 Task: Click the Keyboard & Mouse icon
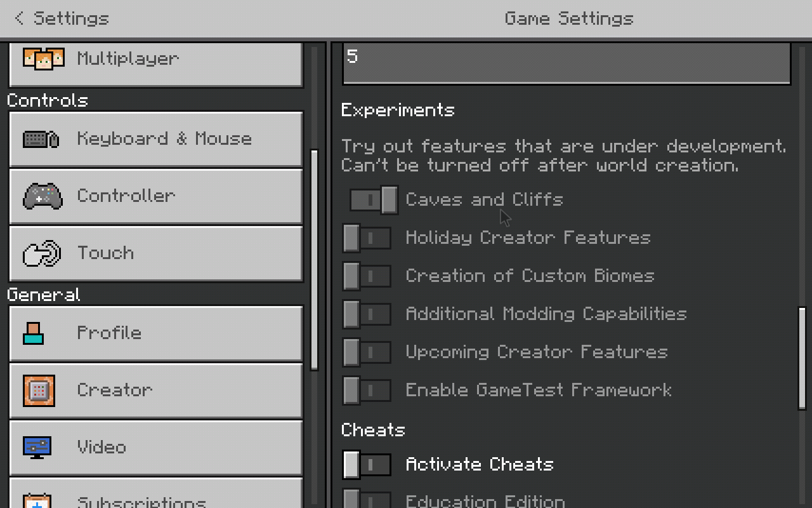[x=41, y=139]
